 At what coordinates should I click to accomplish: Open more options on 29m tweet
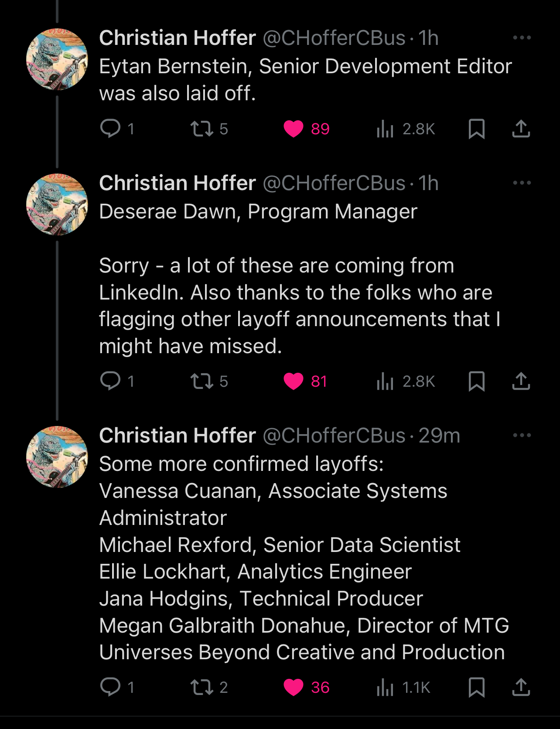[522, 436]
